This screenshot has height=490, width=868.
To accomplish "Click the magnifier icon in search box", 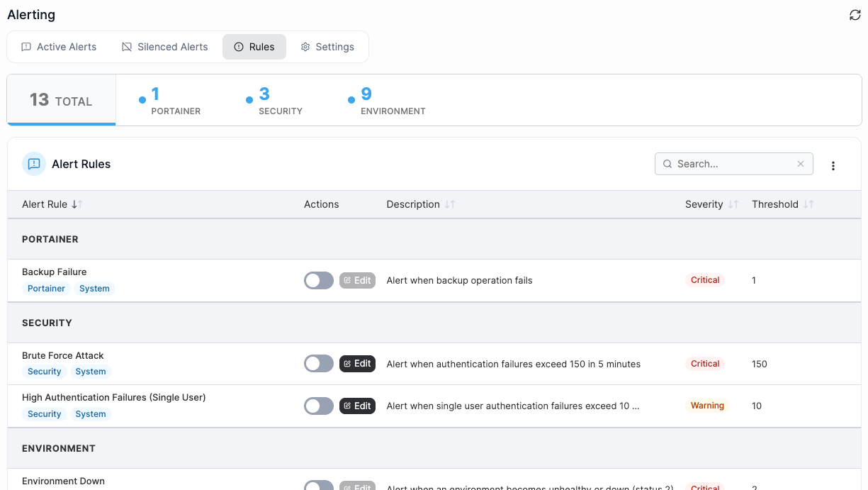I will point(667,164).
